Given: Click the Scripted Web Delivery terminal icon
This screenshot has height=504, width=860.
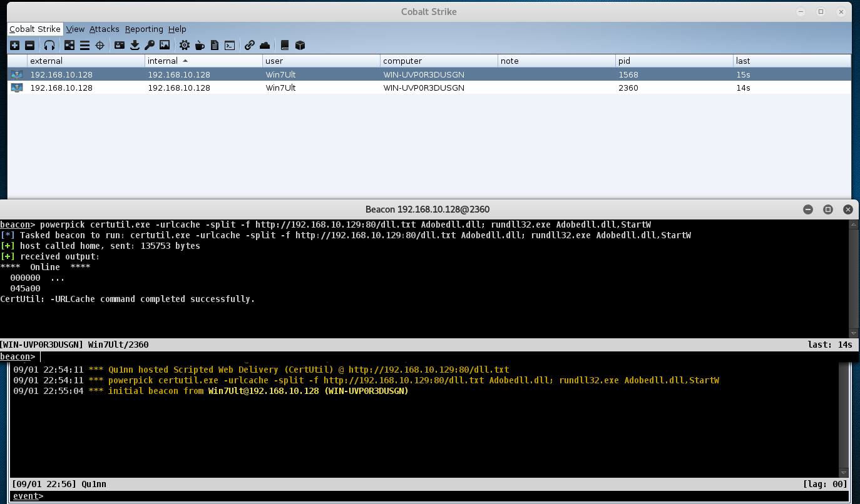Looking at the screenshot, I should (x=230, y=45).
